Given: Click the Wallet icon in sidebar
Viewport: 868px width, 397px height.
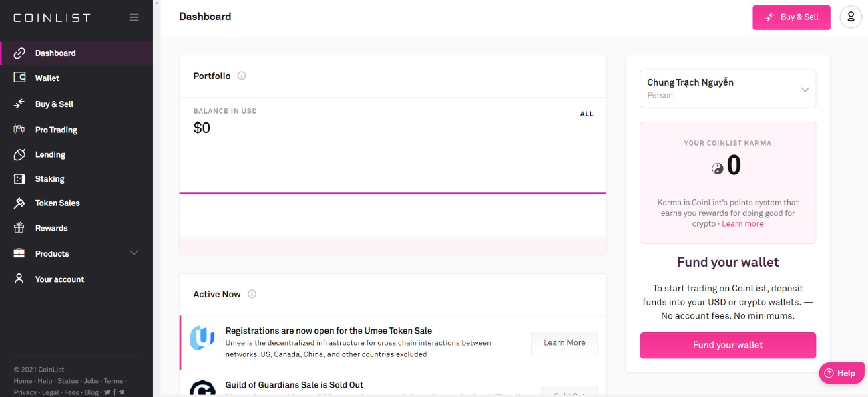Looking at the screenshot, I should pyautogui.click(x=19, y=78).
